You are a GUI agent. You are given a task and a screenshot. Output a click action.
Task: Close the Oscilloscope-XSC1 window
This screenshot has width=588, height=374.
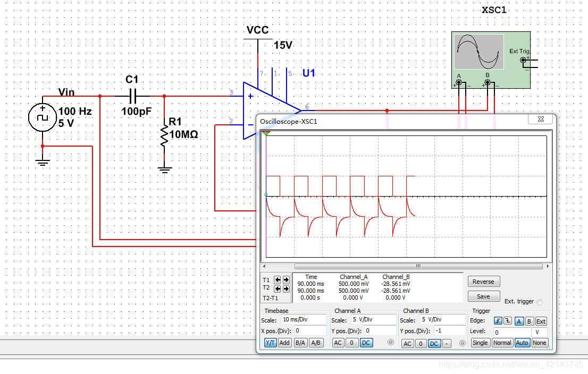point(541,119)
